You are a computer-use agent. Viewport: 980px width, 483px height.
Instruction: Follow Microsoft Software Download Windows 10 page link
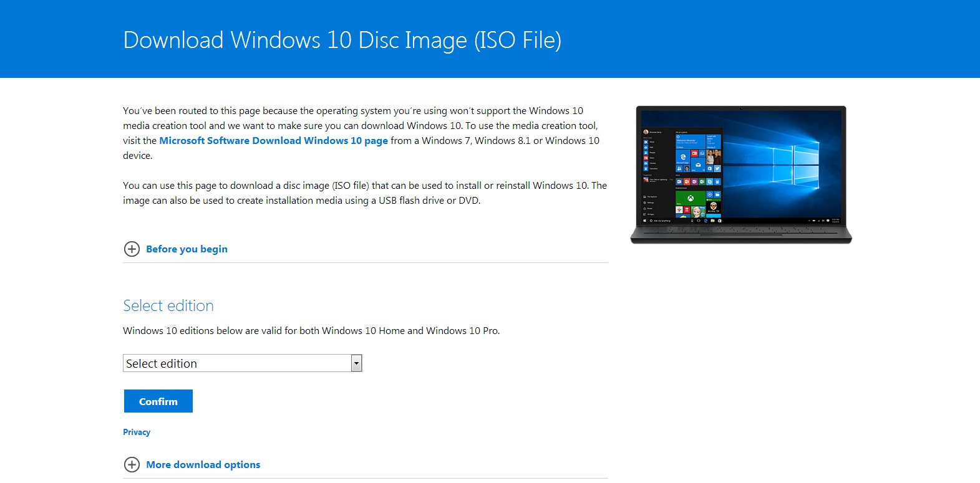(273, 141)
